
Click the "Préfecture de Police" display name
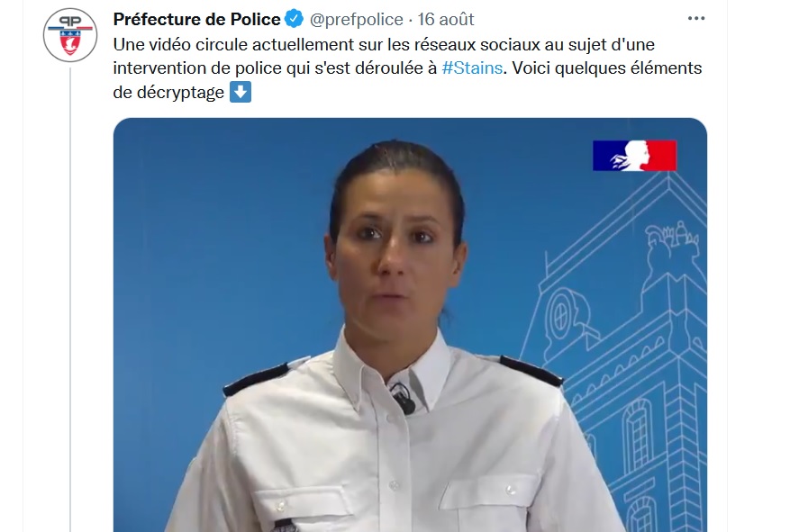point(197,19)
